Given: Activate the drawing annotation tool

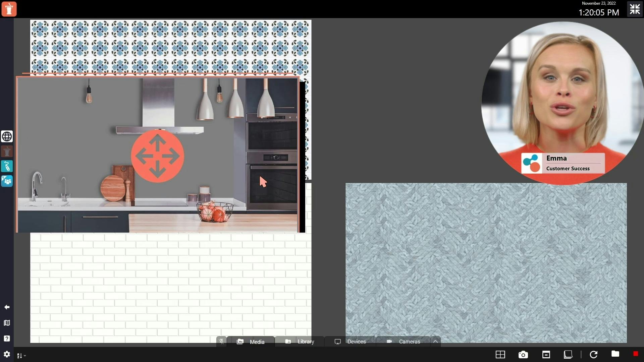Looking at the screenshot, I should 7,166.
